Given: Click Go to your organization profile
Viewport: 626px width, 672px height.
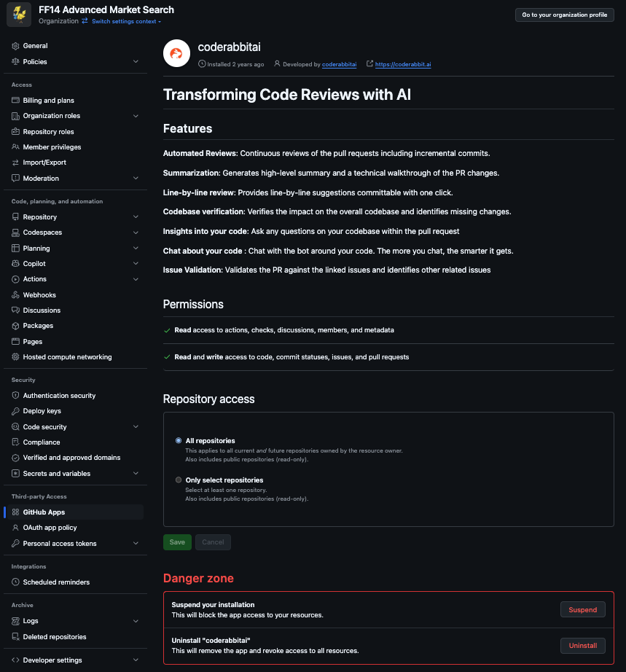Looking at the screenshot, I should click(x=565, y=15).
